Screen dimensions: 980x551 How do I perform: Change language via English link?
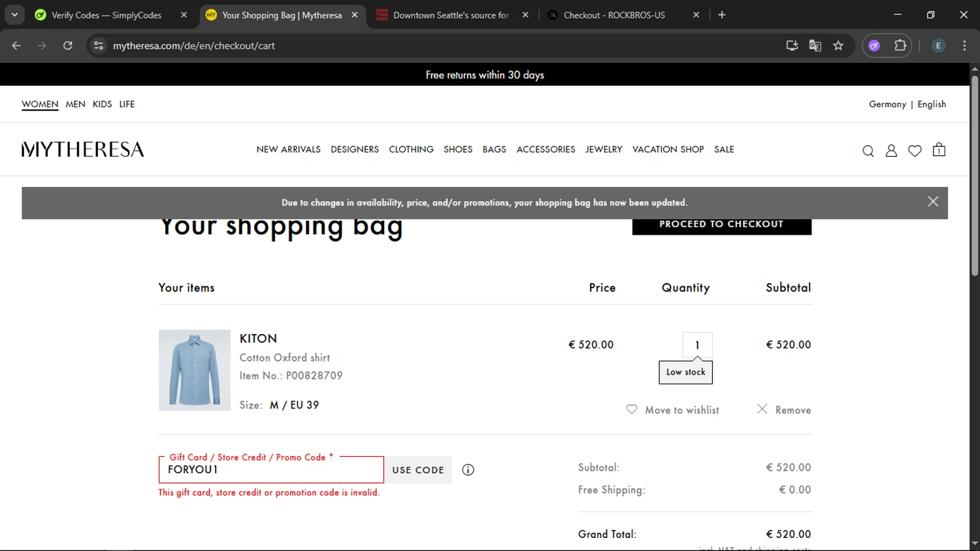coord(932,105)
